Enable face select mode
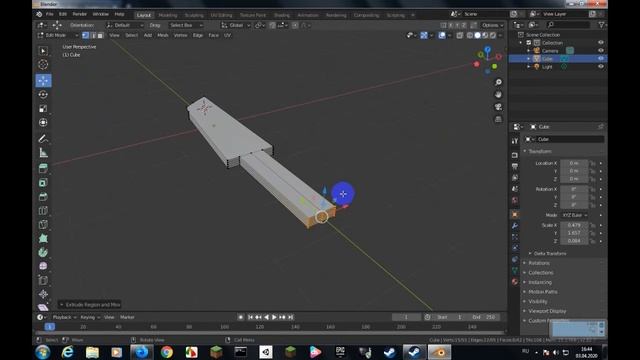The height and width of the screenshot is (360, 640). [100, 36]
